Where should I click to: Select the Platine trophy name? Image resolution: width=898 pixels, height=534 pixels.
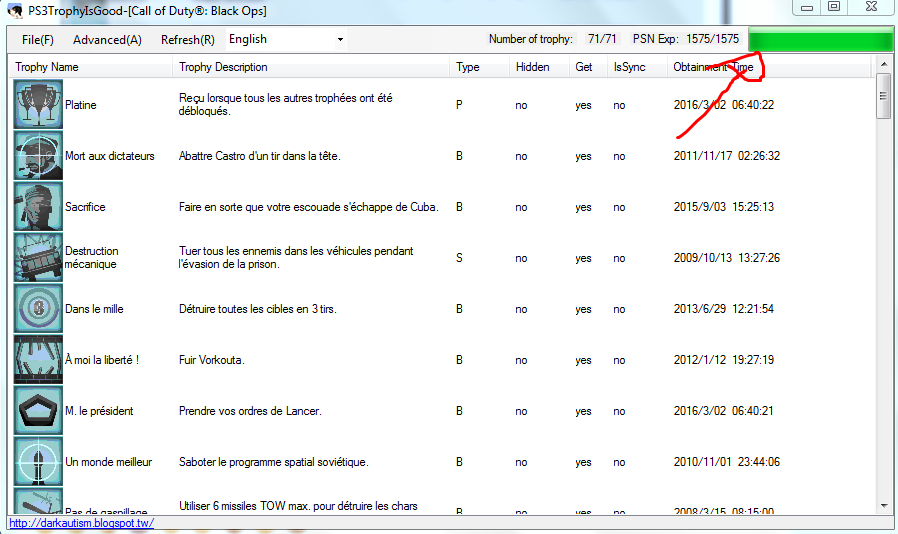coord(81,105)
